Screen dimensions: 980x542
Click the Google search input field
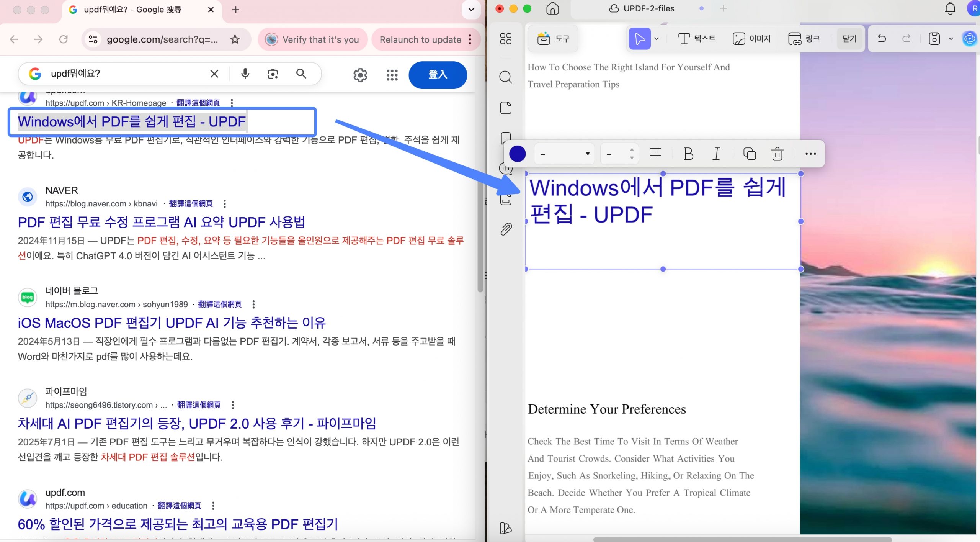128,74
